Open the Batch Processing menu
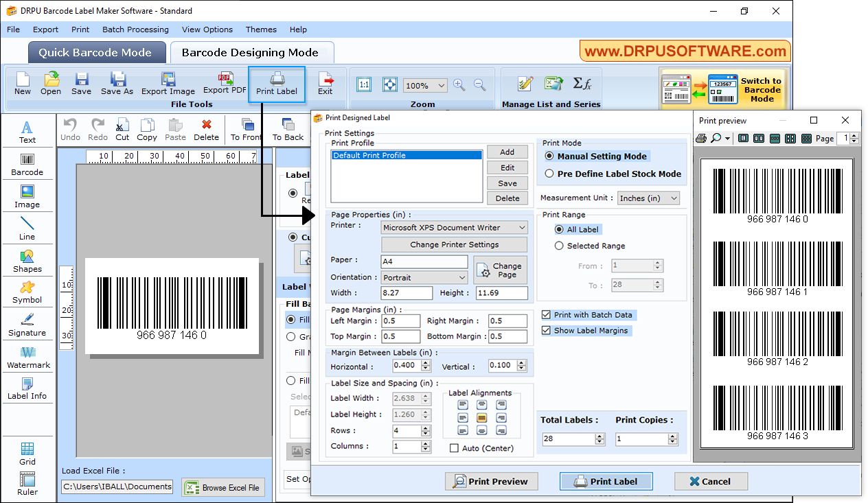The image size is (868, 503). [x=135, y=30]
